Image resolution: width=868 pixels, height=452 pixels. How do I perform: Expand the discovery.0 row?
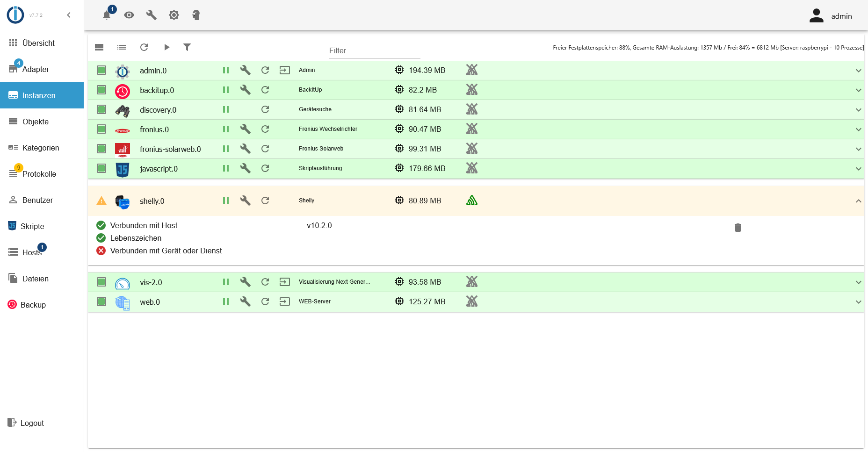[859, 110]
